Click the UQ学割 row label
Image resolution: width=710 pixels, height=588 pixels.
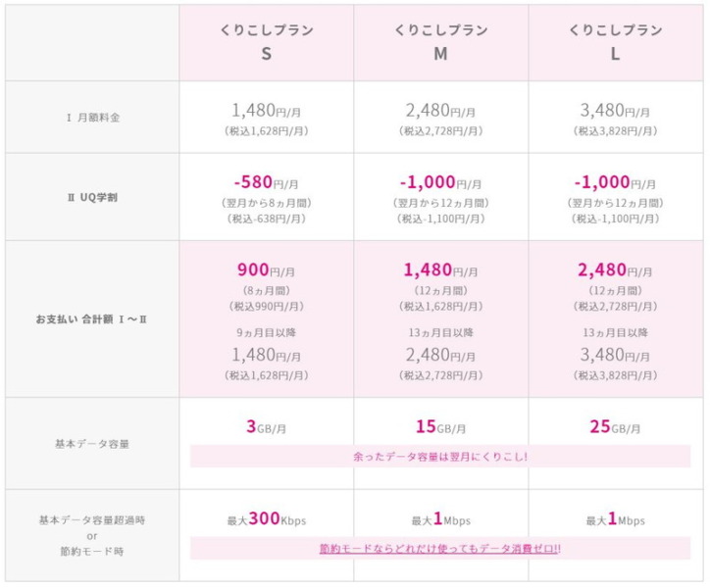click(92, 197)
